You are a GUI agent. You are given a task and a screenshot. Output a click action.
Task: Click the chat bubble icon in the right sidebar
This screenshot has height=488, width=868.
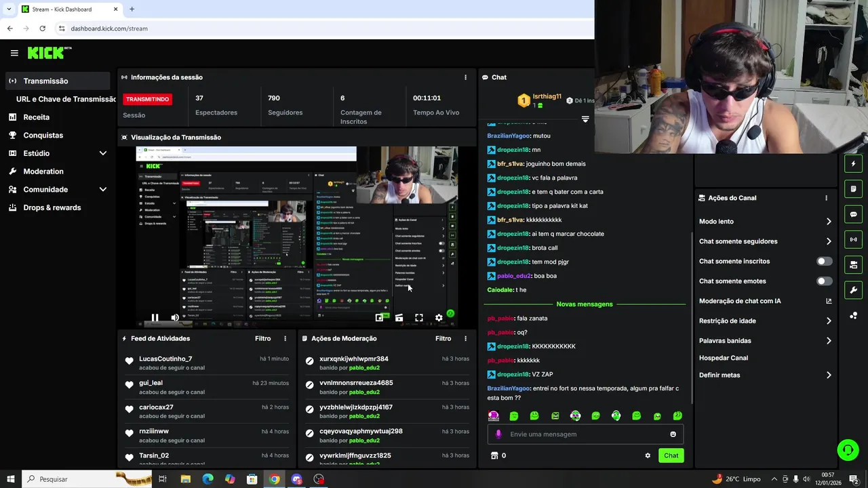tap(853, 214)
